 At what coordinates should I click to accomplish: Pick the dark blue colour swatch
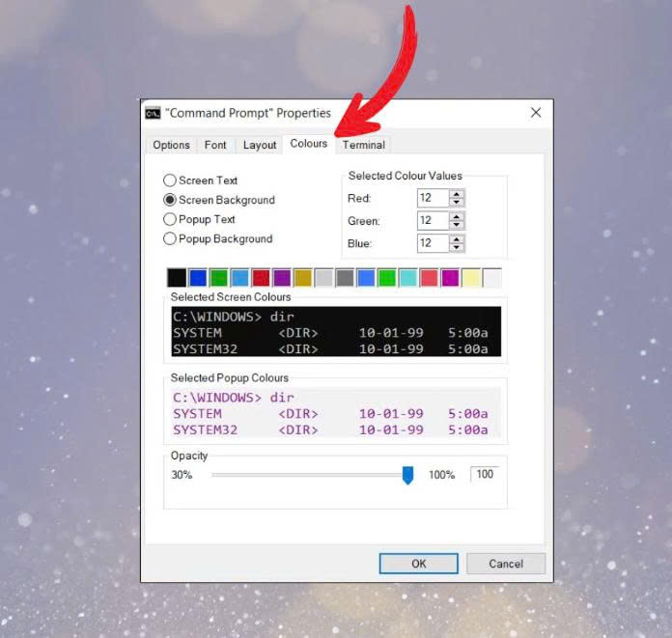(x=198, y=278)
